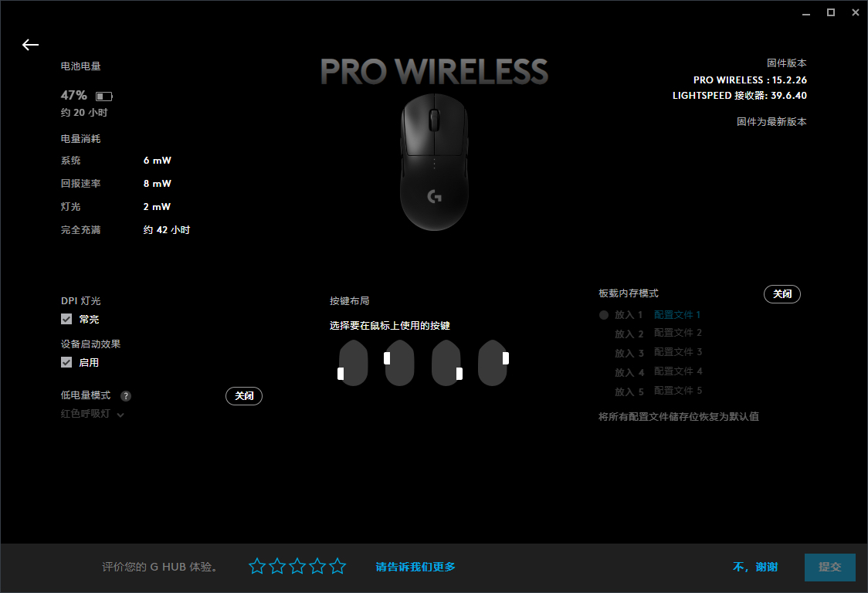The height and width of the screenshot is (593, 868).
Task: Go back using the left arrow icon
Action: tap(30, 45)
